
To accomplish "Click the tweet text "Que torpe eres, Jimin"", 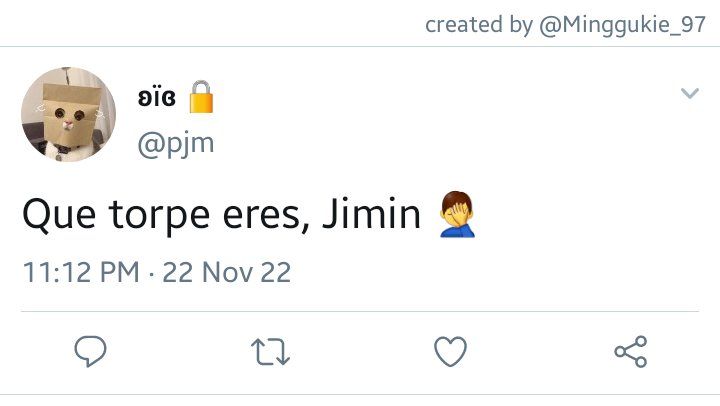I will click(221, 214).
